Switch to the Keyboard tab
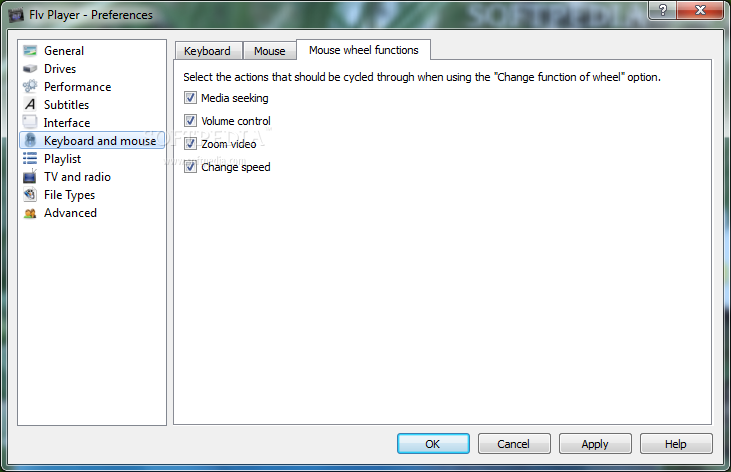The image size is (731, 472). pos(208,50)
